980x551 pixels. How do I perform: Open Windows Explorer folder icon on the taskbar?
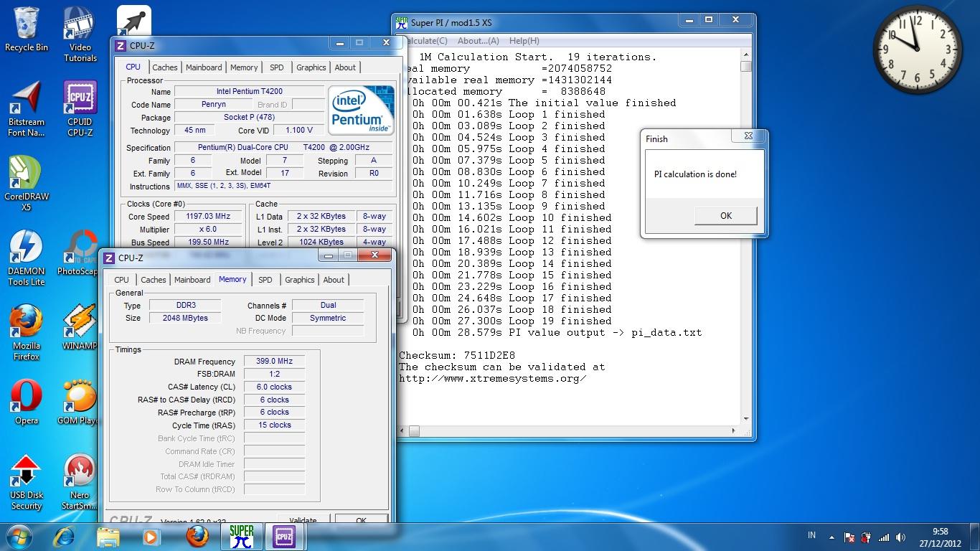(x=108, y=536)
